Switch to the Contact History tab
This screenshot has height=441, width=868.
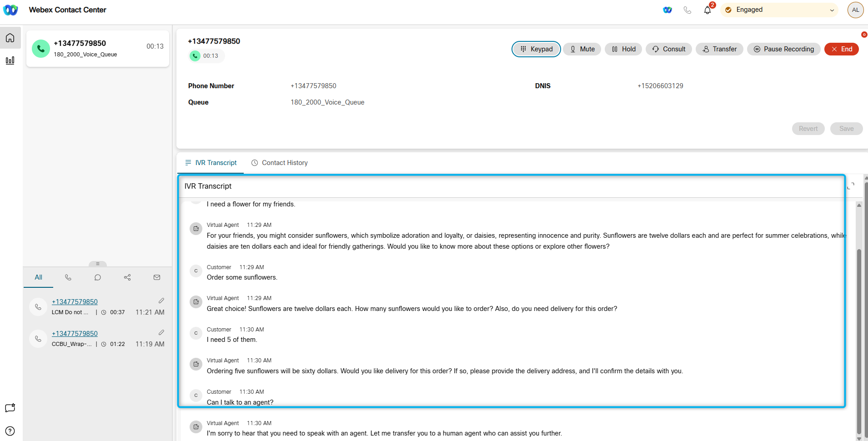click(x=280, y=163)
